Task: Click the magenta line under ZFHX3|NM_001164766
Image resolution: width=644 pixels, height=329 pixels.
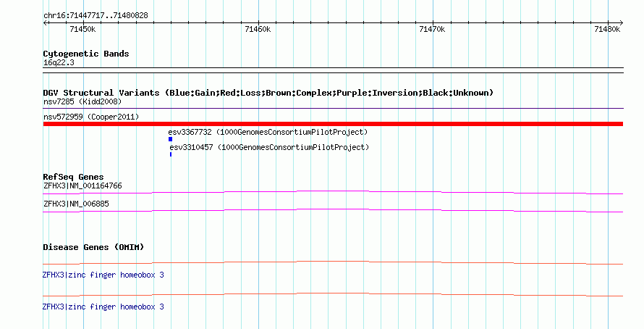Action: click(x=333, y=192)
